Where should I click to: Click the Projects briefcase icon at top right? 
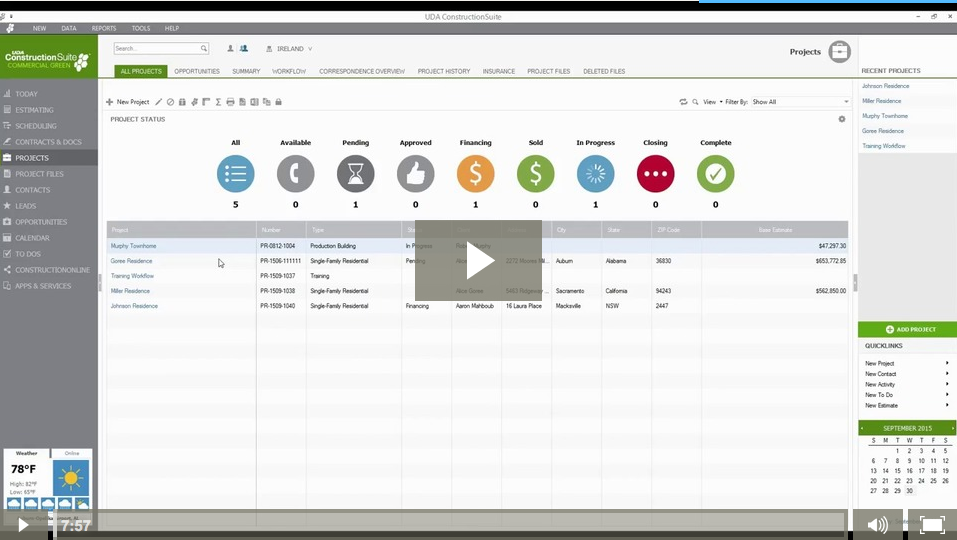point(839,52)
